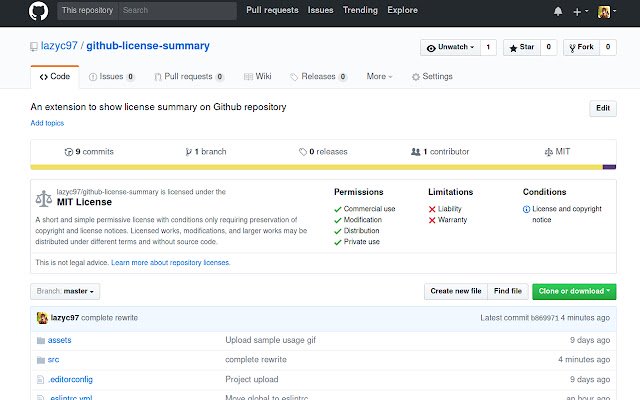This screenshot has height=400, width=640.
Task: Click lazyc97 avatar in latest commit row
Action: point(42,318)
